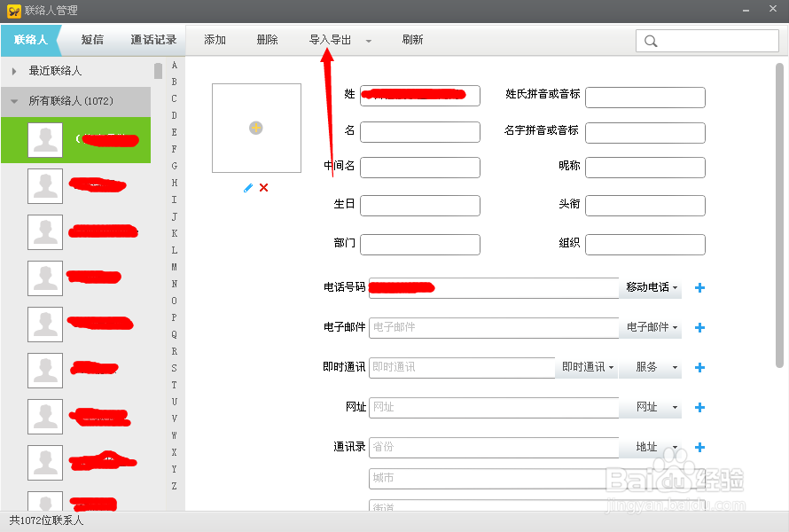Add an additional website field with plus icon
This screenshot has height=532, width=789.
(x=699, y=407)
